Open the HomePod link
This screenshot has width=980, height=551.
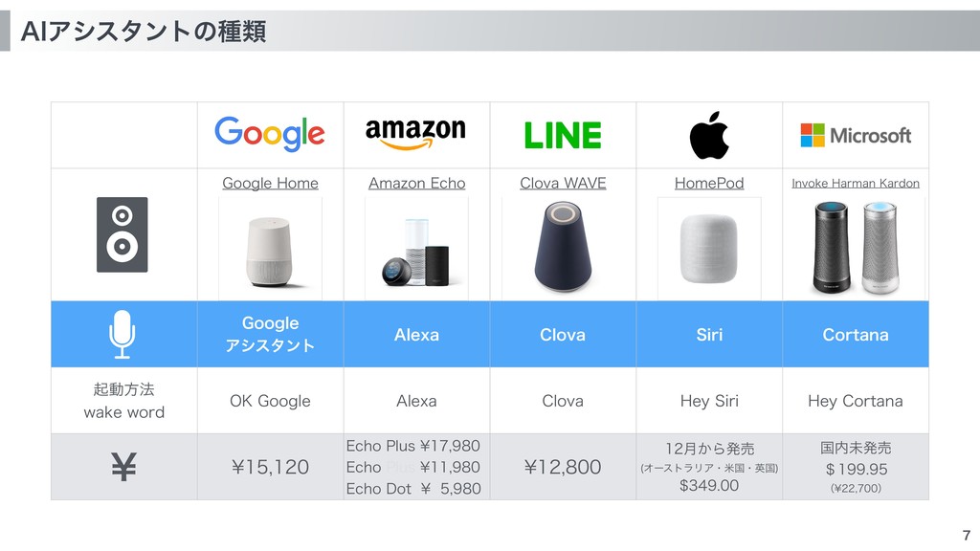pos(709,183)
